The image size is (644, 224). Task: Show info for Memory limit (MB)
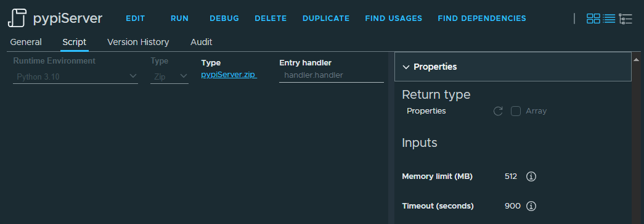tap(531, 176)
